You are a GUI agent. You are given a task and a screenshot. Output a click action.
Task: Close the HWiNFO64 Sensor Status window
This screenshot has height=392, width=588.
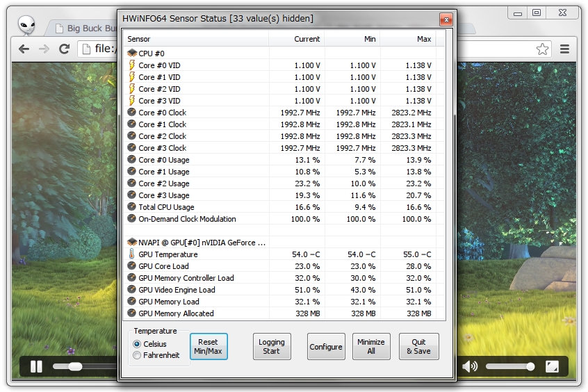(x=446, y=19)
